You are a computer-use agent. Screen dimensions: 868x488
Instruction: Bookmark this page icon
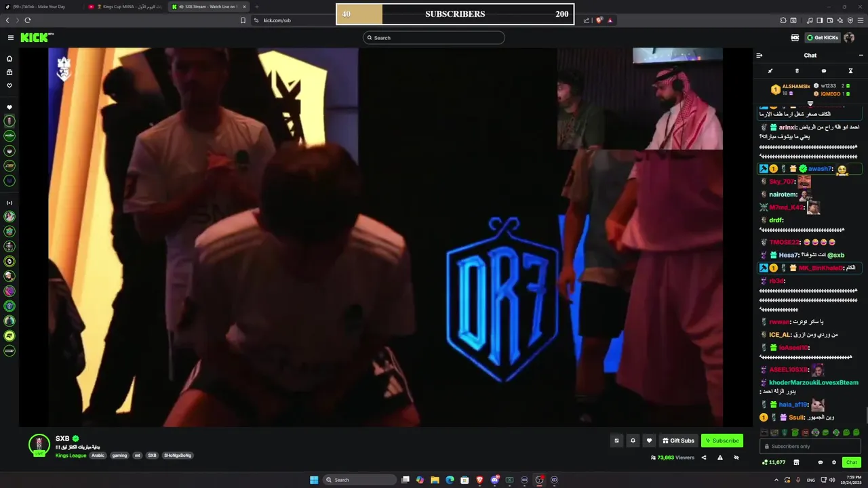[243, 20]
